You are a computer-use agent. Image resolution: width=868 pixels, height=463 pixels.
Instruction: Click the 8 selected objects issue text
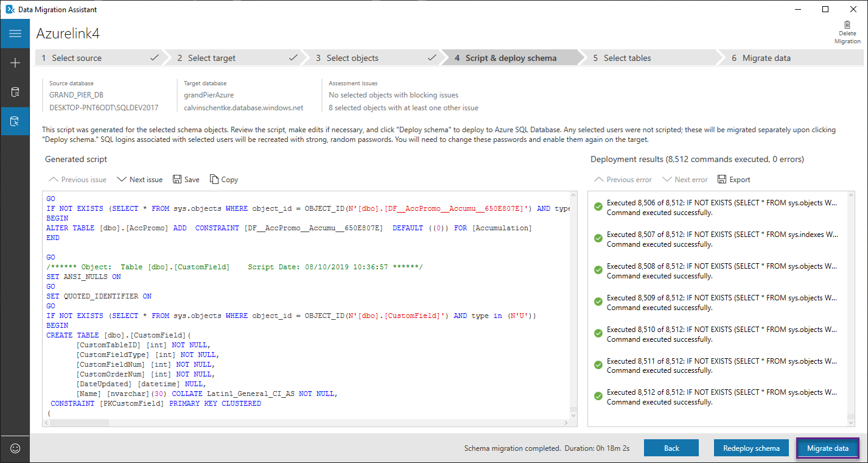tap(404, 108)
